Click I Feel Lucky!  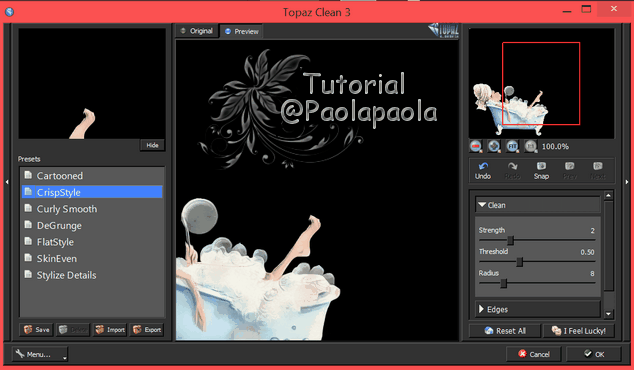(x=579, y=331)
